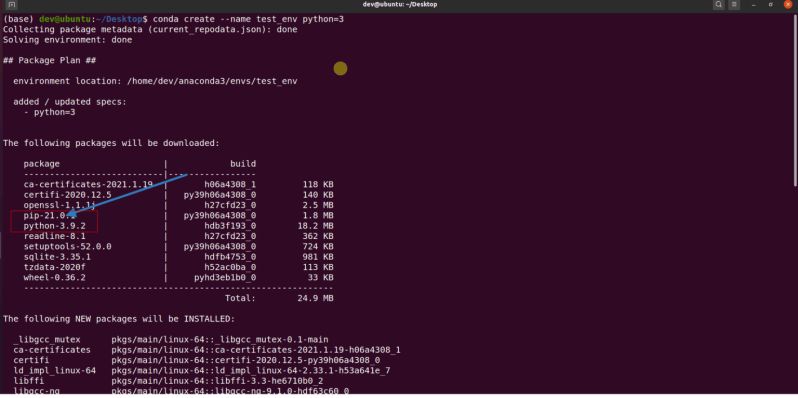
Task: Click the pkgs path for _libgcc_mutex-0.1-main
Action: pos(220,339)
